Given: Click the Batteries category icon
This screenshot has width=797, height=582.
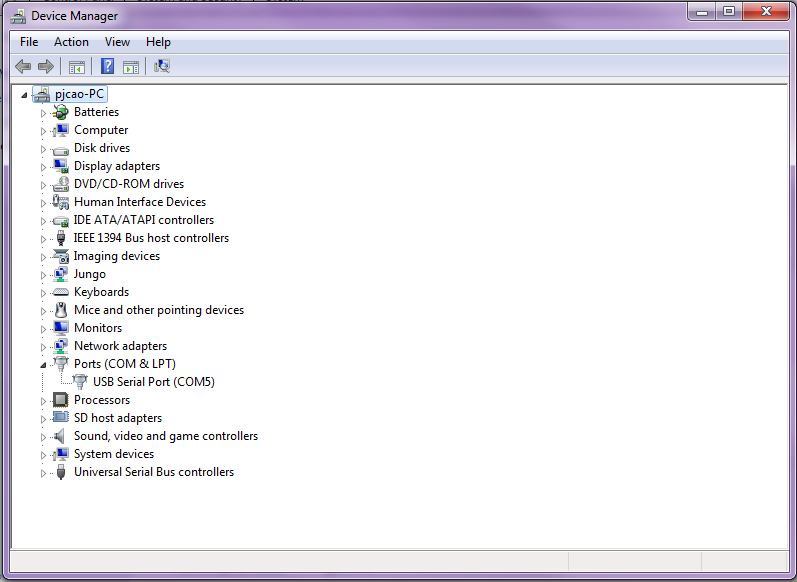Looking at the screenshot, I should pyautogui.click(x=60, y=112).
